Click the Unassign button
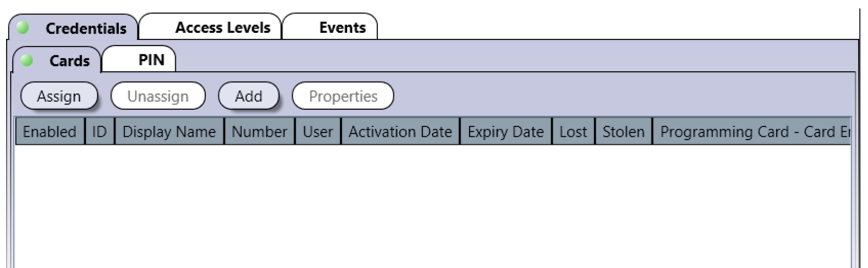 click(158, 96)
